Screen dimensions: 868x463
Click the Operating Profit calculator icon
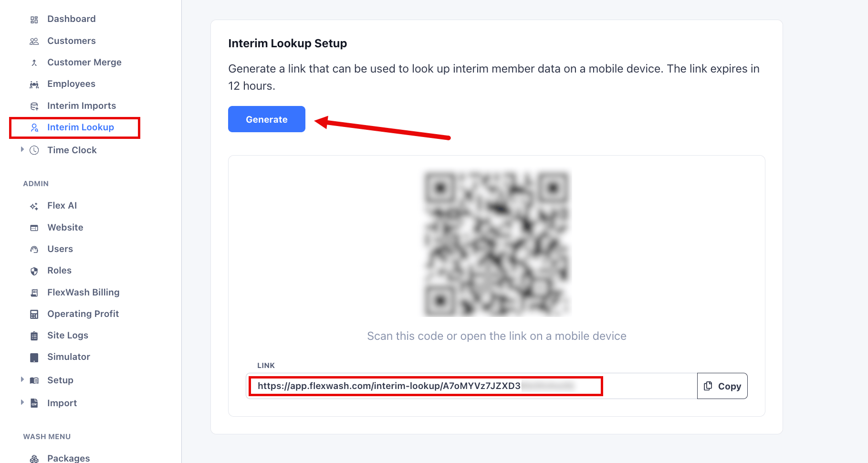tap(34, 314)
